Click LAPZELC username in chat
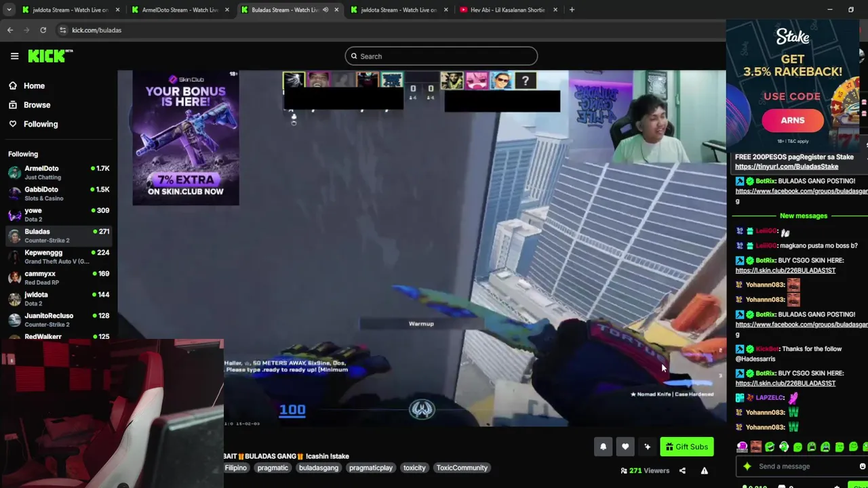The image size is (868, 488). coord(770,398)
